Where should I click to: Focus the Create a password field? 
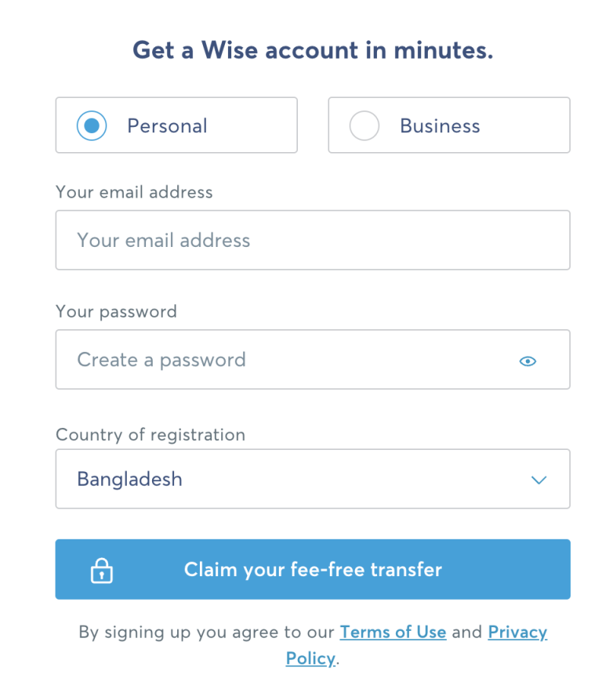[282, 360]
